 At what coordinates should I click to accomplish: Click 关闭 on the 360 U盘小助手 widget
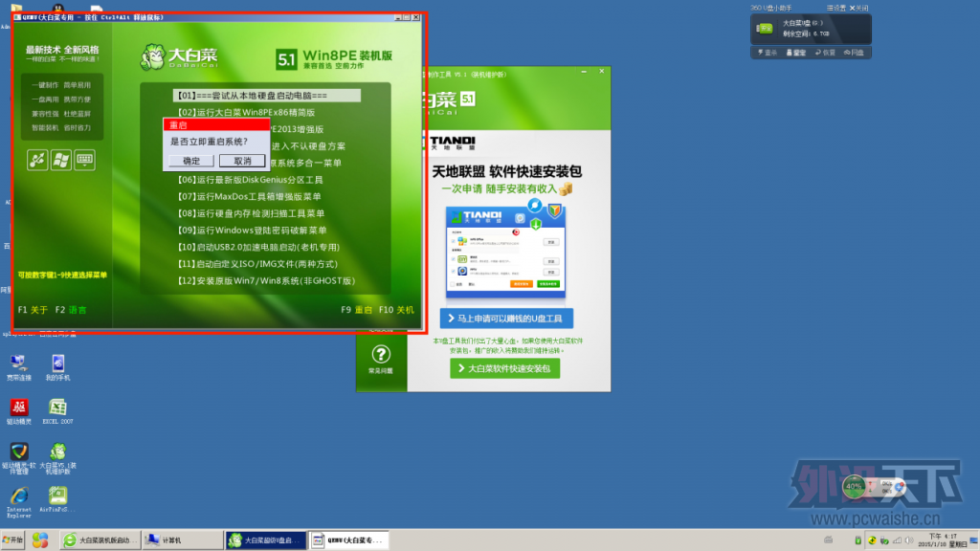pos(858,8)
